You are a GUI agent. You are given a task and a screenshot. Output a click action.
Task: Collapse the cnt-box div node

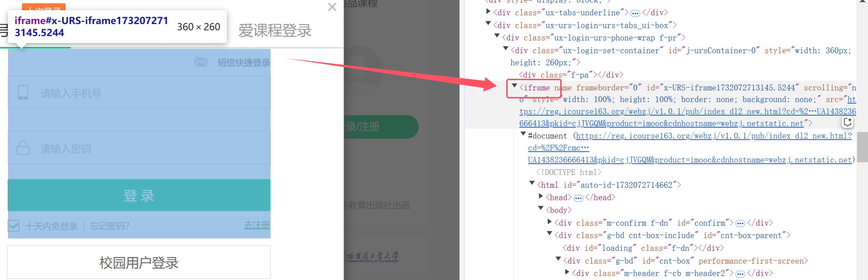(558, 259)
